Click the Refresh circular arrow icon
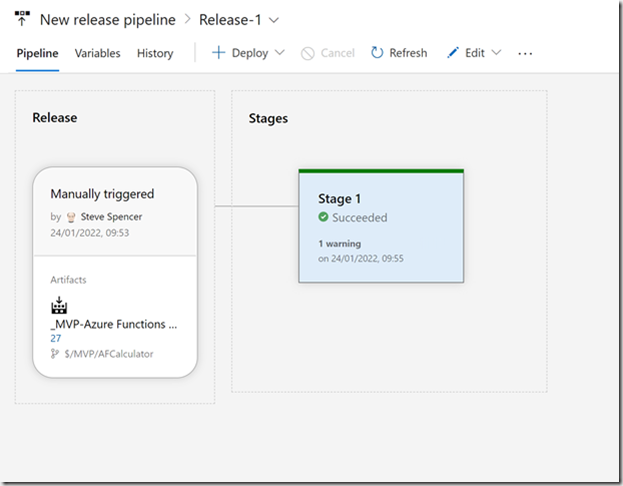This screenshot has width=623, height=486. click(377, 52)
